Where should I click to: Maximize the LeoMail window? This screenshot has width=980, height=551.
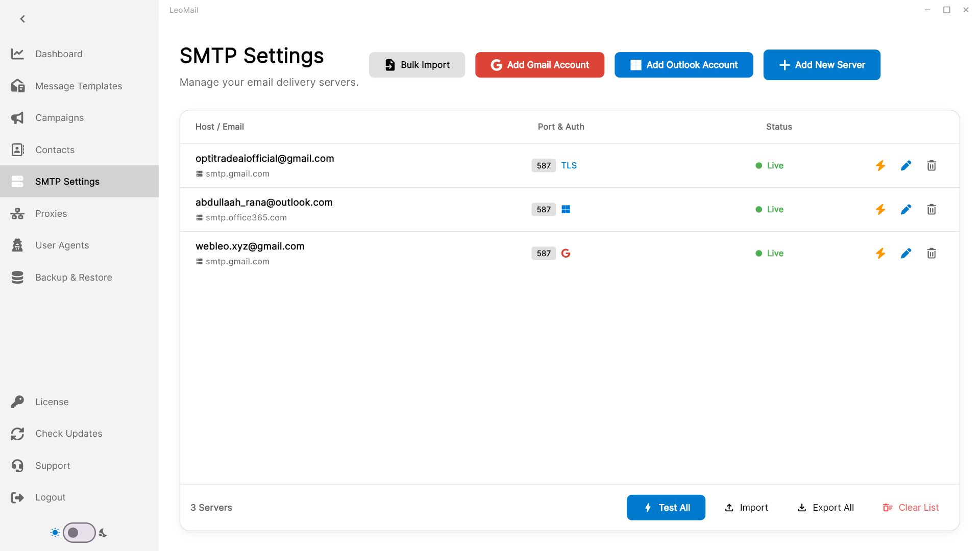[x=947, y=10]
